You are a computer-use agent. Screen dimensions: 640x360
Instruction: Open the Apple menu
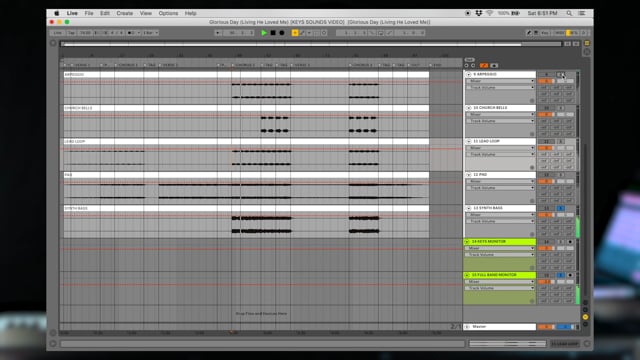point(57,13)
